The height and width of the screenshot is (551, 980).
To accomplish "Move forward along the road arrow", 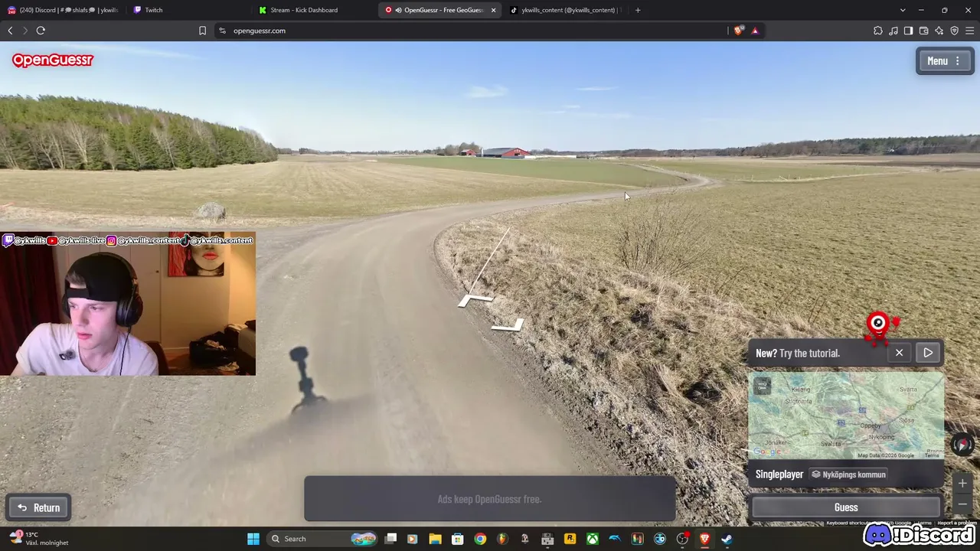I will tap(475, 301).
